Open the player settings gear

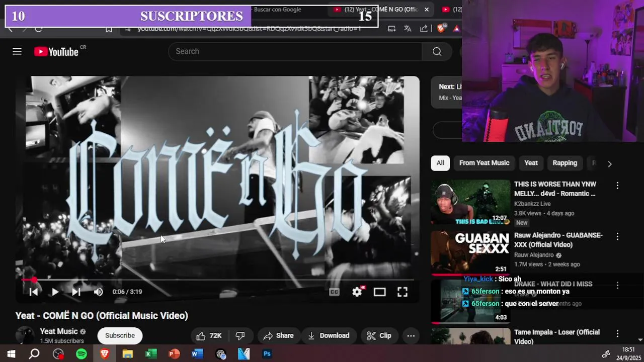click(x=357, y=292)
